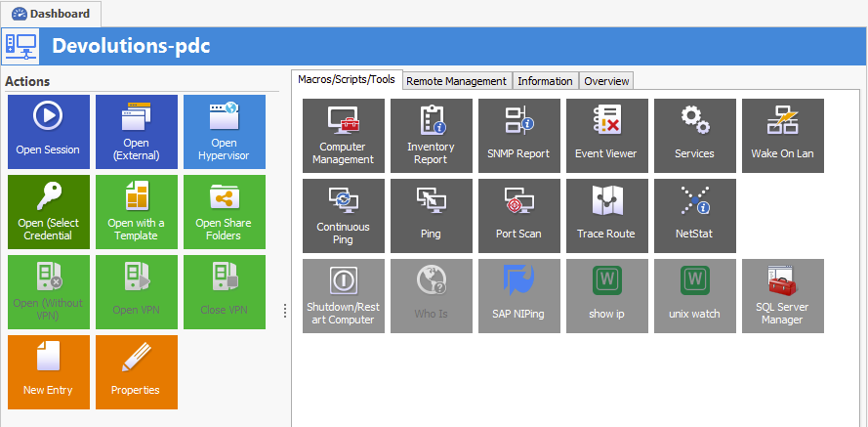The width and height of the screenshot is (868, 427).
Task: Run the Inventory Report tool
Action: [431, 135]
